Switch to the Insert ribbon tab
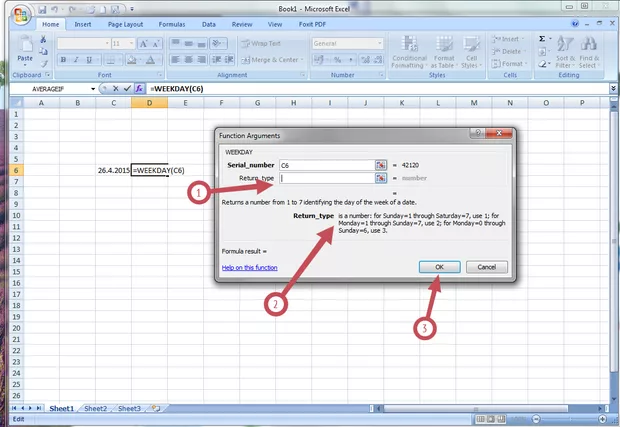The height and width of the screenshot is (427, 620). point(83,25)
